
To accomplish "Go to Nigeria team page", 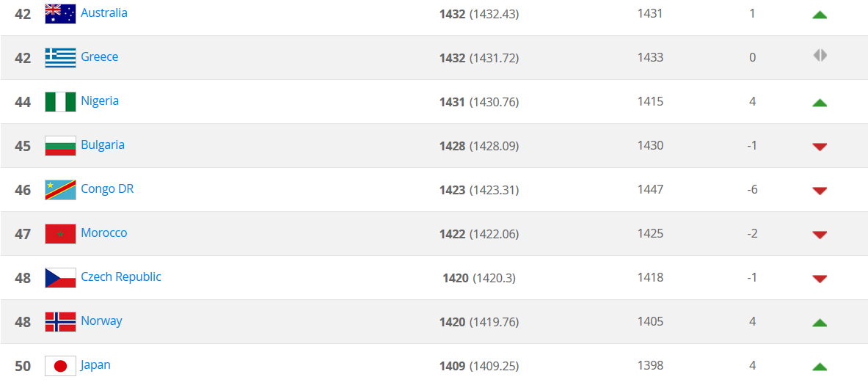I will (100, 100).
